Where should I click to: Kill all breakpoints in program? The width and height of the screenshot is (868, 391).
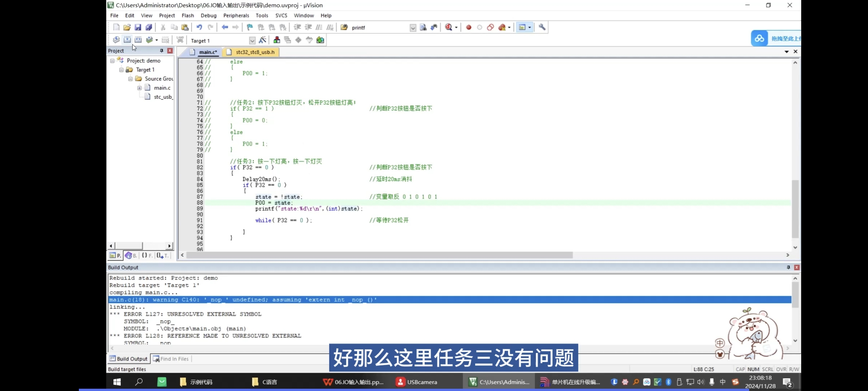502,27
